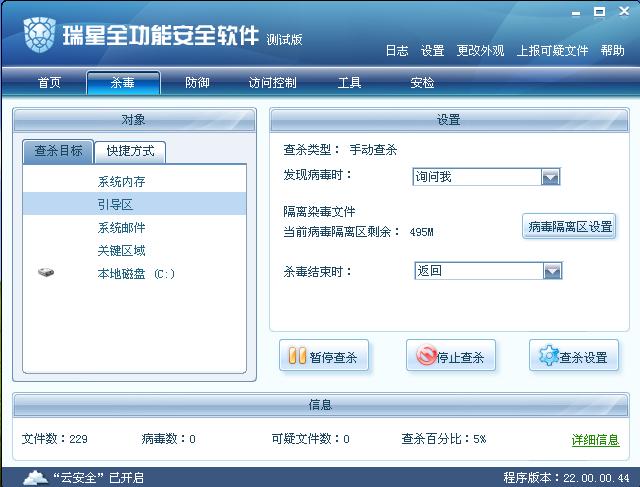
Task: Open the 工具 tab
Action: point(349,83)
